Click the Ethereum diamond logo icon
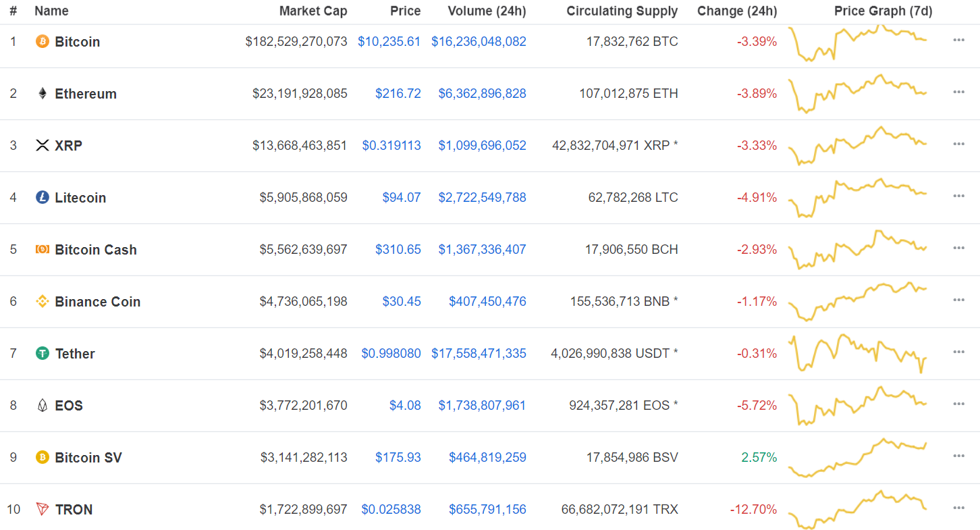This screenshot has height=530, width=980. (x=43, y=93)
